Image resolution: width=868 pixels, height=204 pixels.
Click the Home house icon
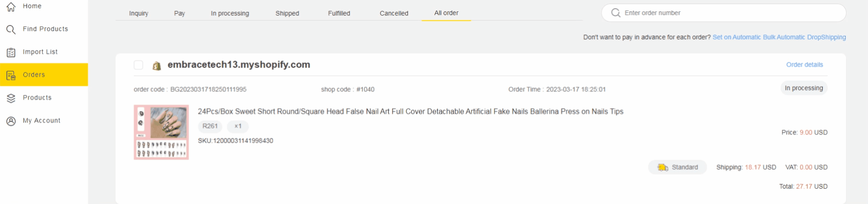[x=11, y=6]
